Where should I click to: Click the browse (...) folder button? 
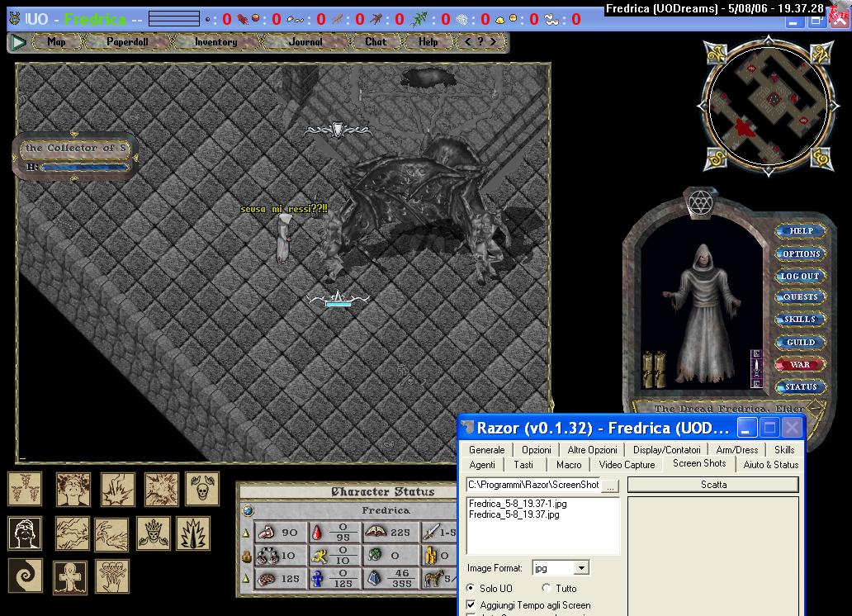pos(611,486)
